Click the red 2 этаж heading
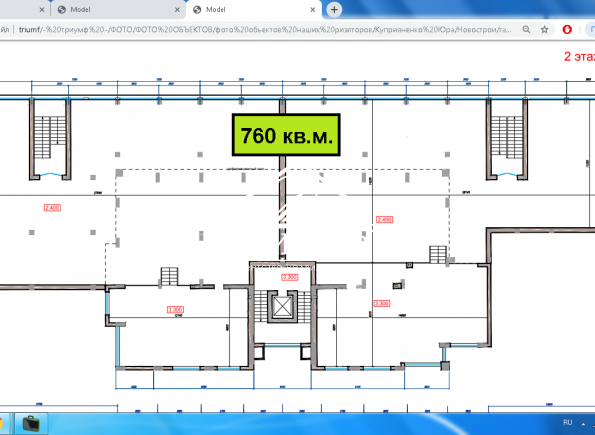This screenshot has height=435, width=595. pos(579,57)
